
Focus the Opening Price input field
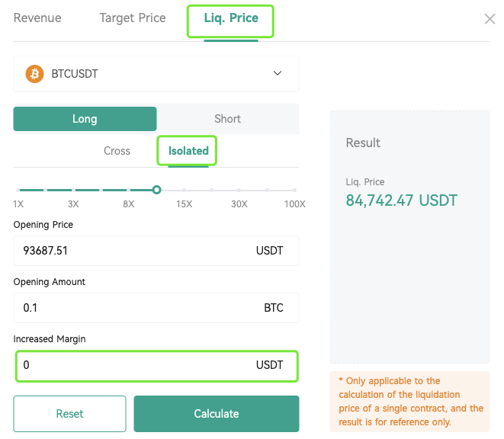coord(156,251)
